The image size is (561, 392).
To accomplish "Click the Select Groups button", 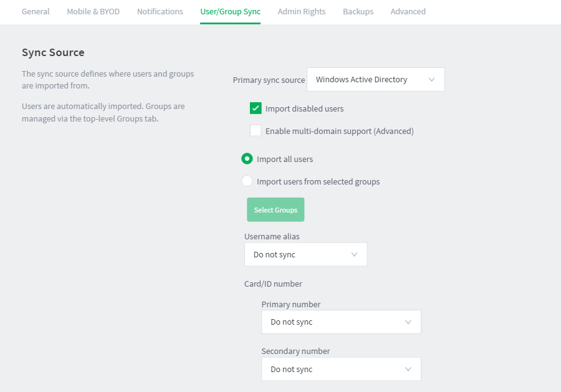I will 276,209.
